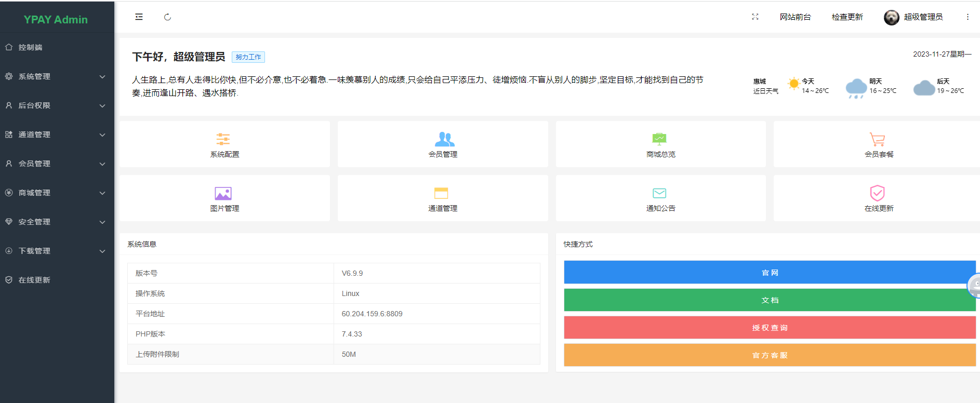
Task: Open the 系统配置 sliders icon tile
Action: [224, 139]
